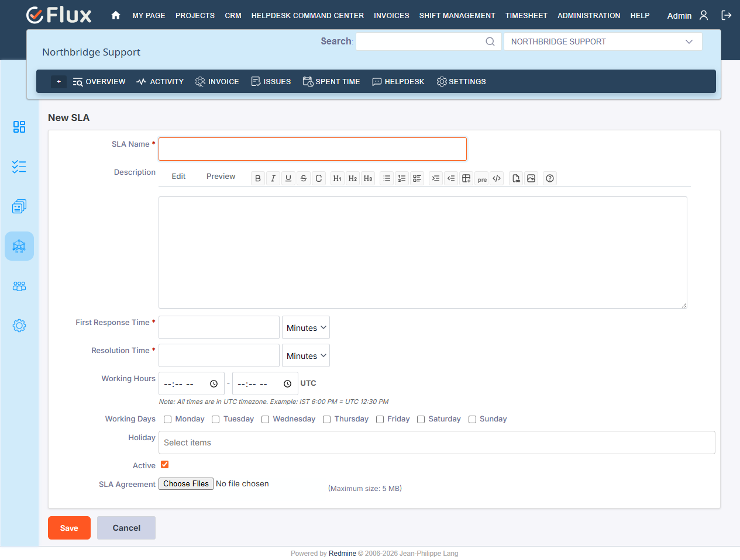Image resolution: width=740 pixels, height=560 pixels.
Task: Insert preformatted text block
Action: click(x=481, y=178)
